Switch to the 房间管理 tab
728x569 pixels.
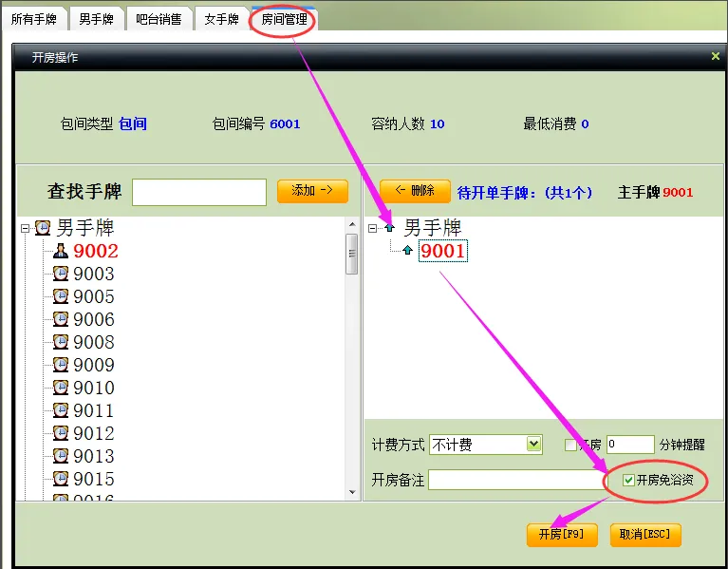[284, 20]
